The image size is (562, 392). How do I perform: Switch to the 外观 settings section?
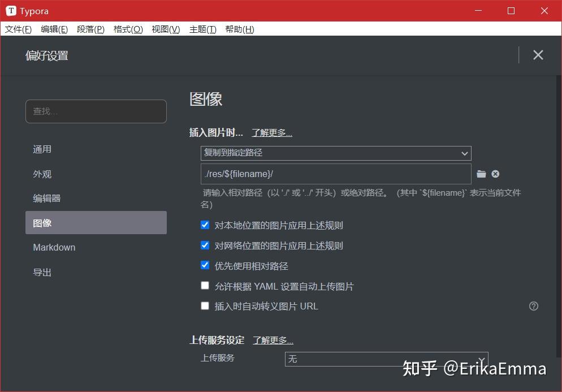pyautogui.click(x=42, y=174)
